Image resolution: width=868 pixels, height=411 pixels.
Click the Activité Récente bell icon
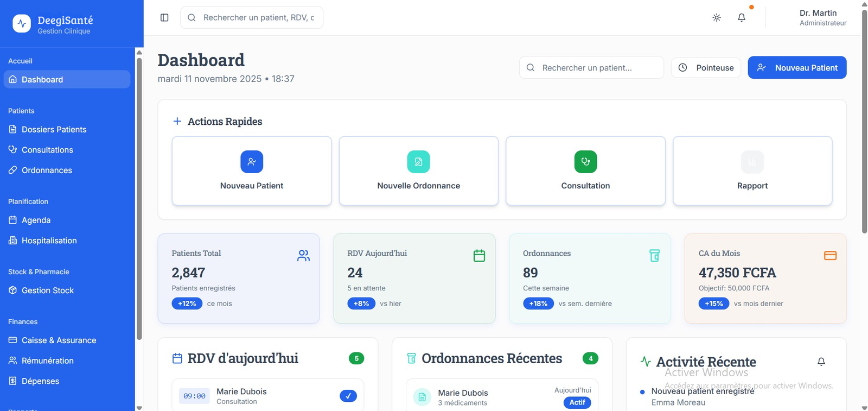tap(821, 362)
